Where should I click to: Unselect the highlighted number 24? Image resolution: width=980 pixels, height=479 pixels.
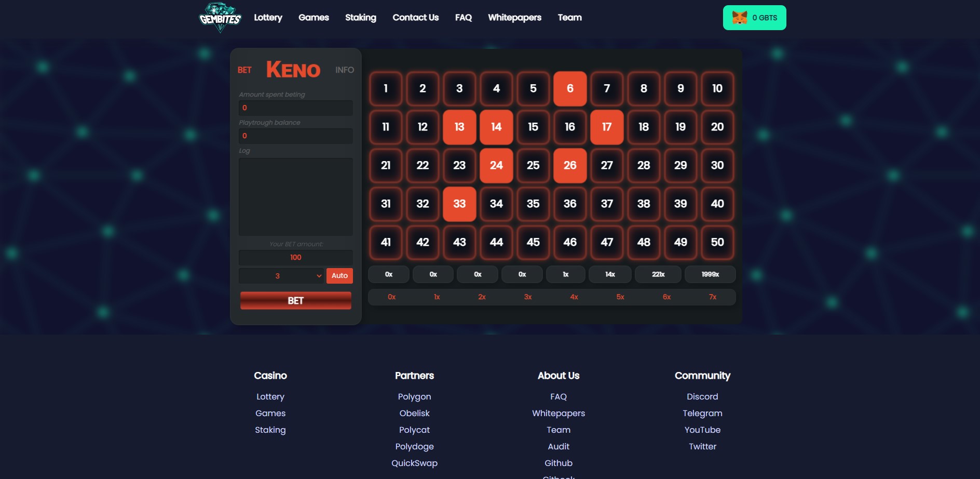[x=496, y=165]
